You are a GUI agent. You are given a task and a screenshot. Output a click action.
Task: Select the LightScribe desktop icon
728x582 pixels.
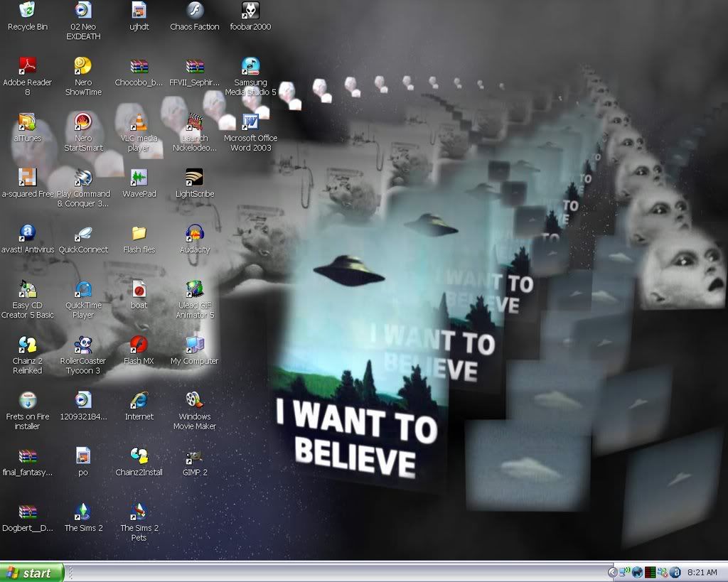click(194, 178)
